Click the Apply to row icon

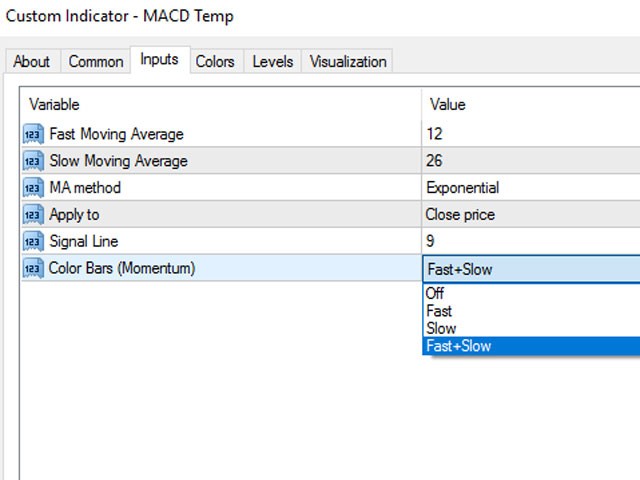coord(33,215)
